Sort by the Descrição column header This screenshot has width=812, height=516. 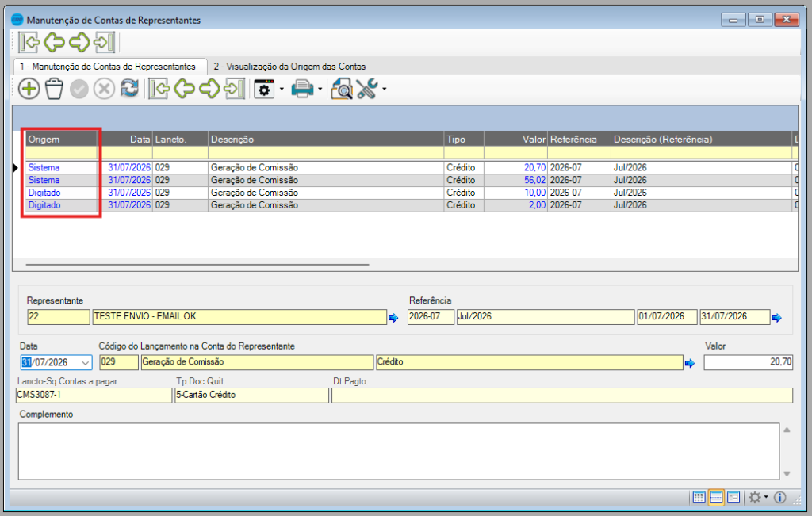tap(326, 140)
